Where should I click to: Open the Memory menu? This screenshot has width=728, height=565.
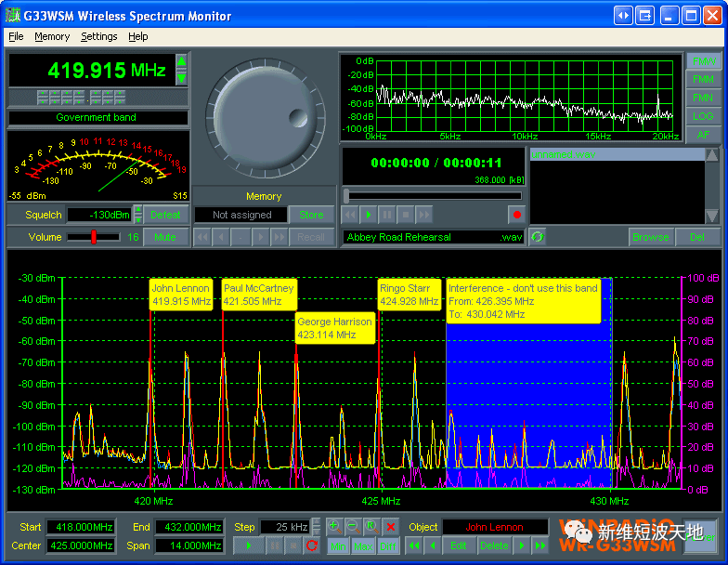pos(52,36)
